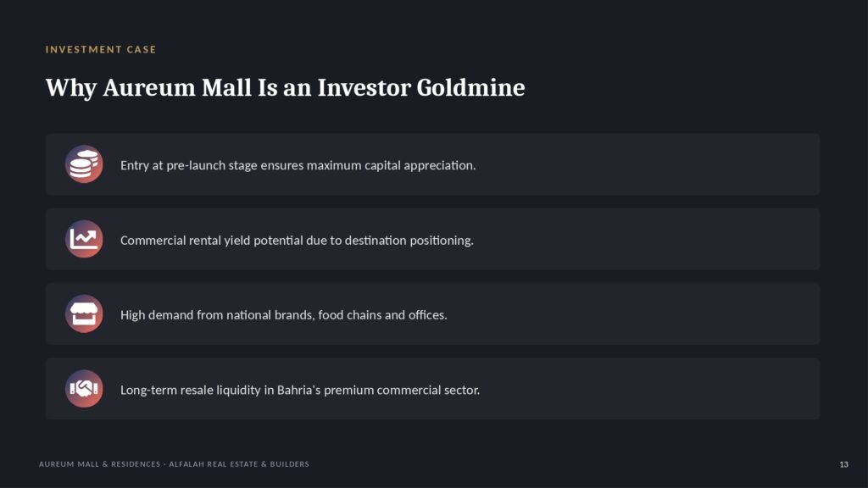The width and height of the screenshot is (868, 488).
Task: Click the word 'Bahria's' in the last card
Action: coord(299,390)
